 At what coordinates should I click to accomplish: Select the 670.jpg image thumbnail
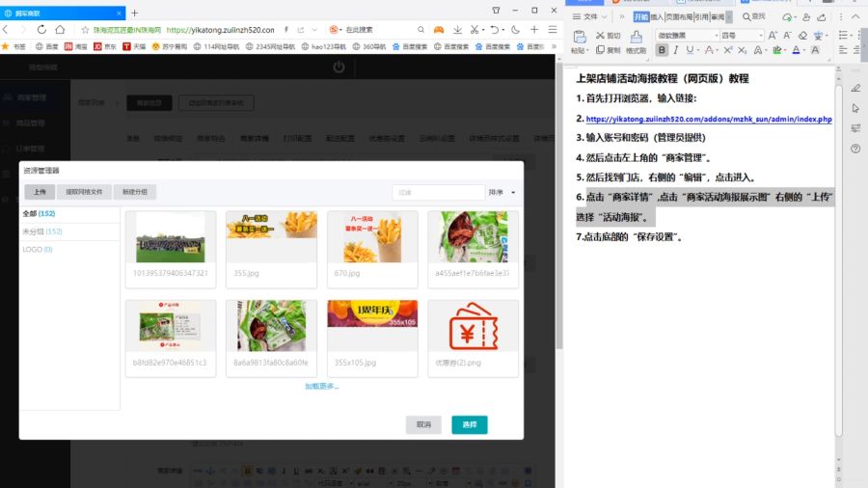(x=372, y=249)
